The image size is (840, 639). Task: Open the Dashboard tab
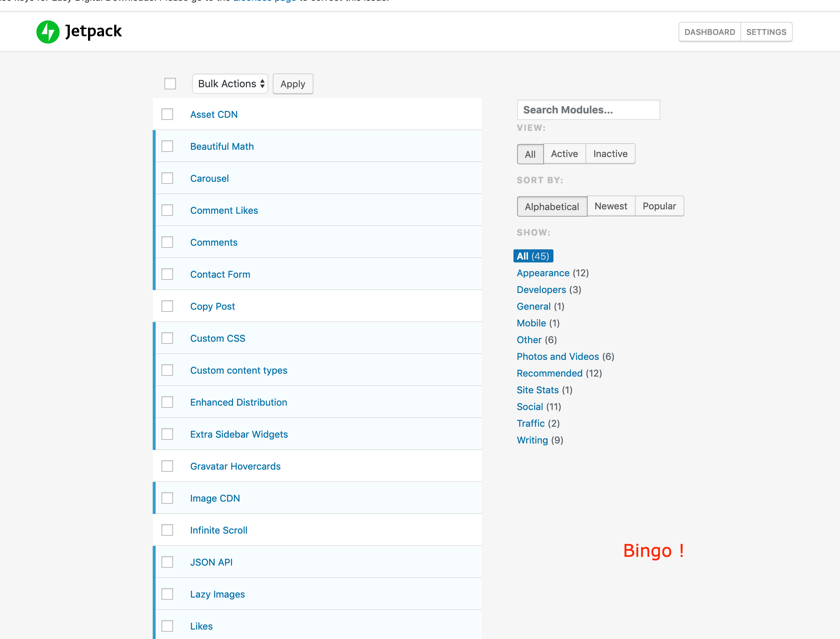pyautogui.click(x=709, y=32)
